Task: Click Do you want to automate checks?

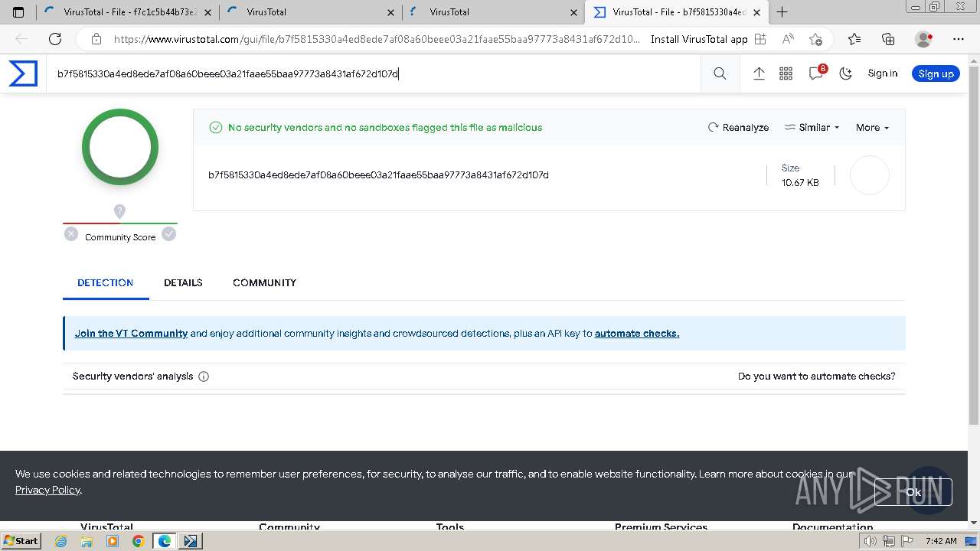Action: (x=816, y=376)
